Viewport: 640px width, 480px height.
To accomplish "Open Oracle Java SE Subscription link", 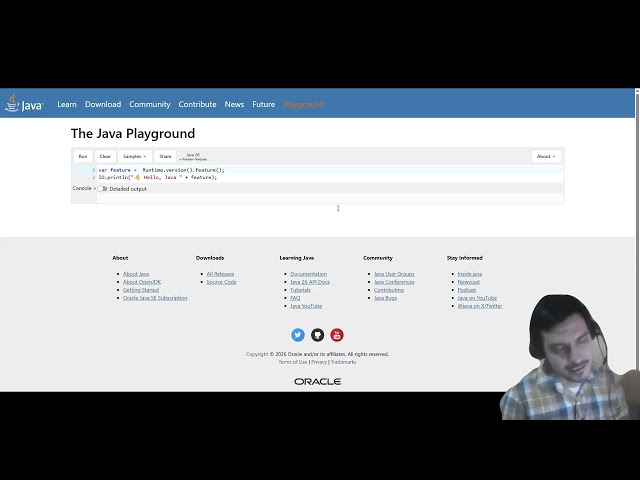I will coord(155,298).
